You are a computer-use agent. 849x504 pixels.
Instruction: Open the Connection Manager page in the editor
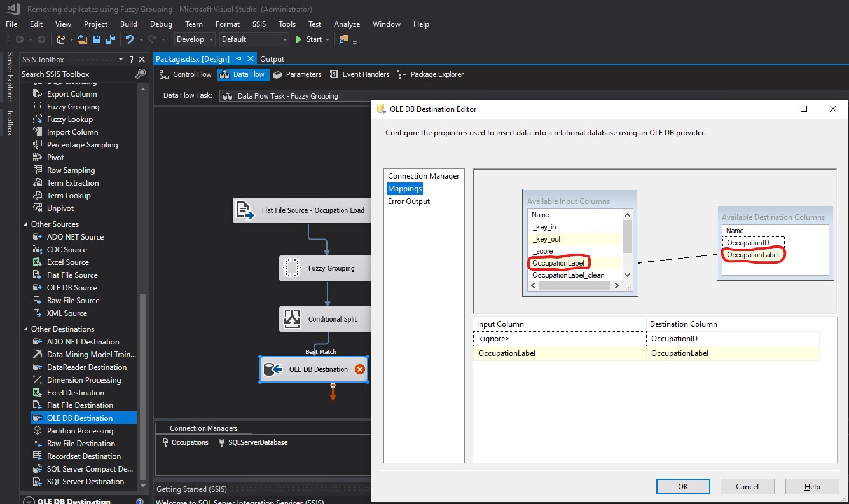tap(424, 176)
